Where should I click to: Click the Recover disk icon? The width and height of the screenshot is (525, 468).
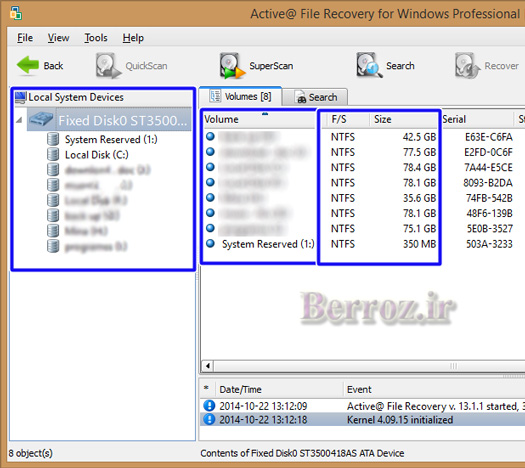click(x=467, y=66)
